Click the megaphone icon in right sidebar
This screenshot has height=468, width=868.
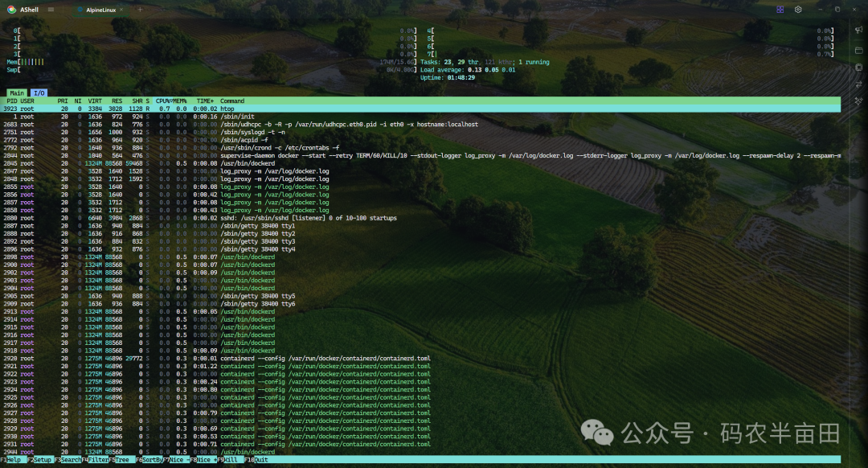[x=858, y=30]
